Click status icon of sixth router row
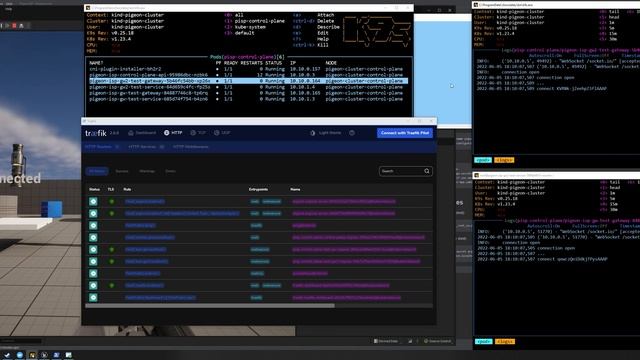This screenshot has width=640, height=360. click(x=93, y=261)
